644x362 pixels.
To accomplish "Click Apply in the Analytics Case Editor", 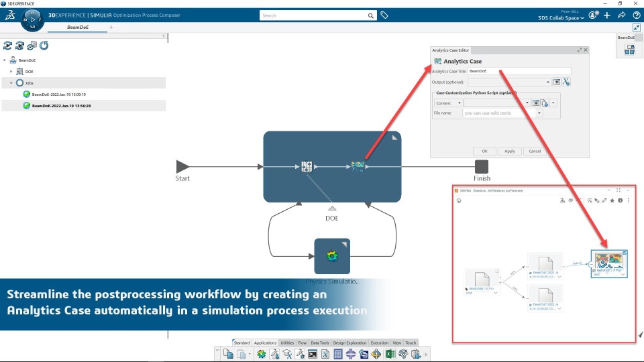I will (510, 151).
